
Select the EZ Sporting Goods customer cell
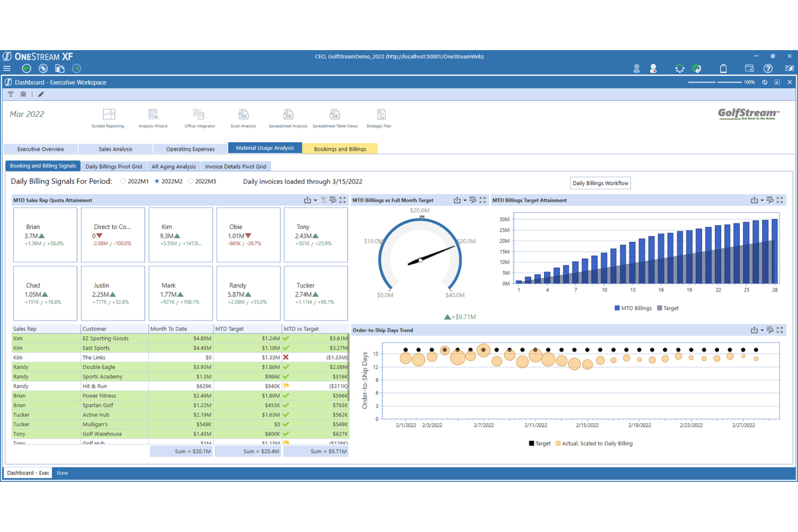click(115, 338)
